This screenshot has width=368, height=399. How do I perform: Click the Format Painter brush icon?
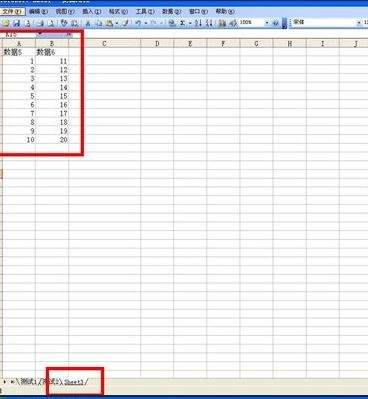coord(125,23)
